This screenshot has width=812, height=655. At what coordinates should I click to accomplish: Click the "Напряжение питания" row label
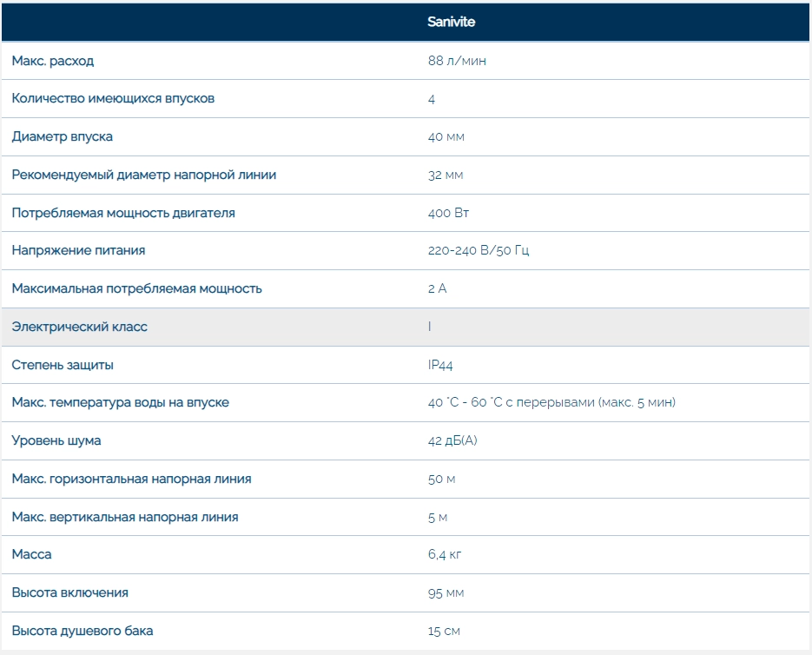78,250
